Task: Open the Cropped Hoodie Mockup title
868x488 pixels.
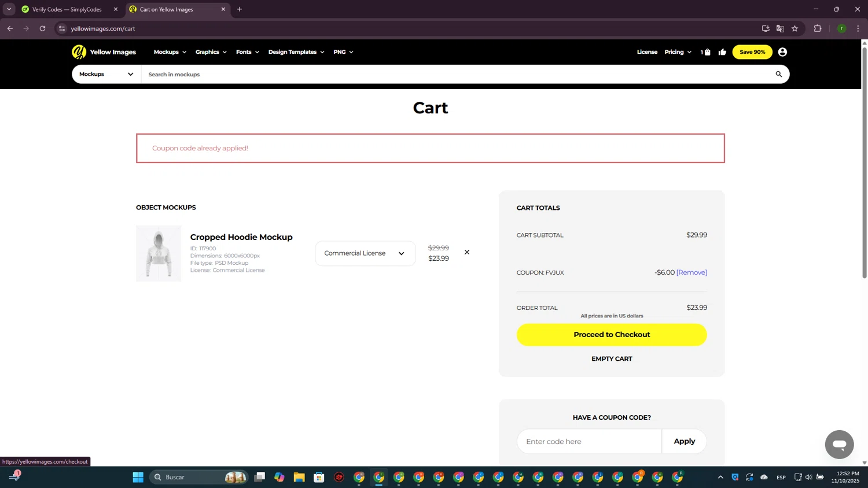Action: point(241,237)
